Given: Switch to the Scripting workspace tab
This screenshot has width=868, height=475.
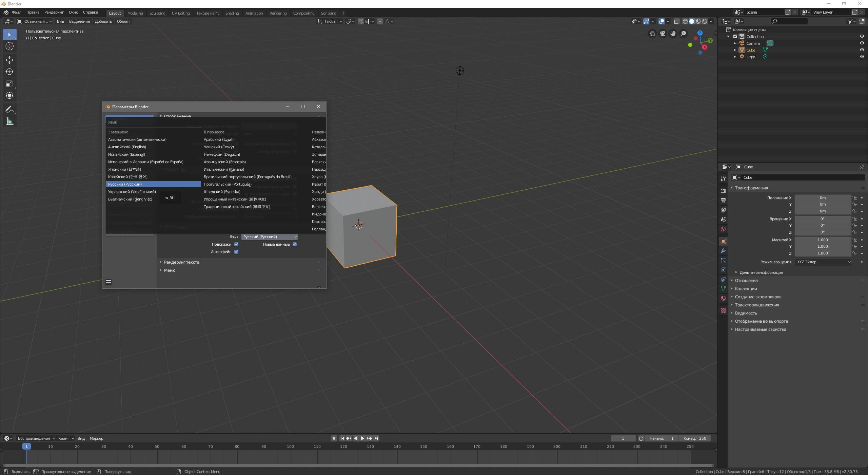Looking at the screenshot, I should coord(329,13).
